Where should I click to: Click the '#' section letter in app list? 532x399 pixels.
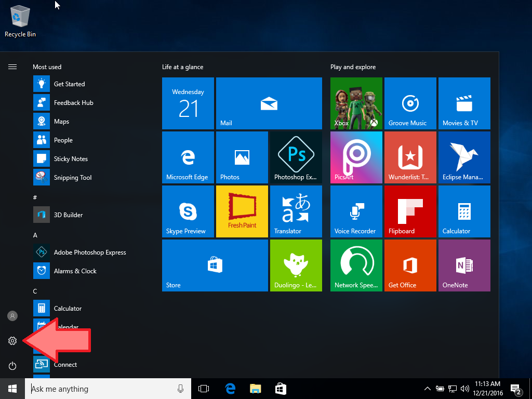pos(35,197)
